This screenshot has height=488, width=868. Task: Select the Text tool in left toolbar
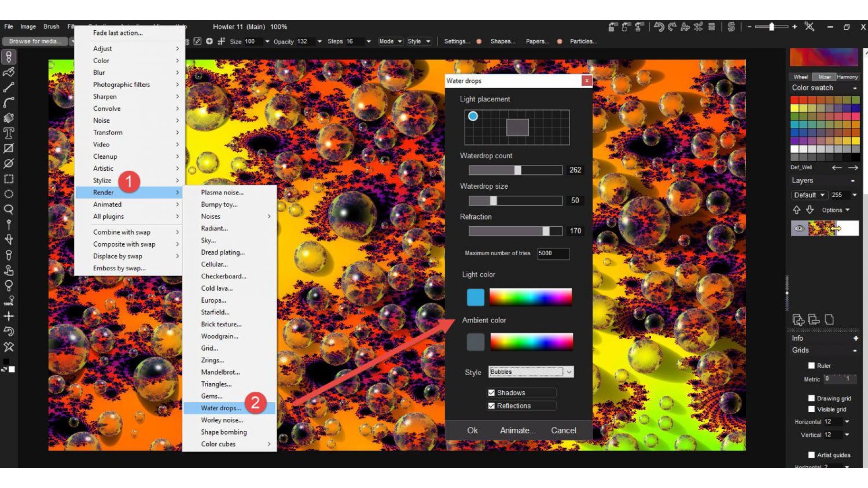click(9, 133)
